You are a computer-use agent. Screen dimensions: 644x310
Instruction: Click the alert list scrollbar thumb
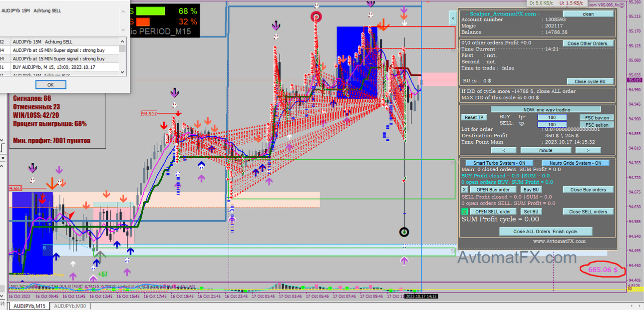point(122,48)
